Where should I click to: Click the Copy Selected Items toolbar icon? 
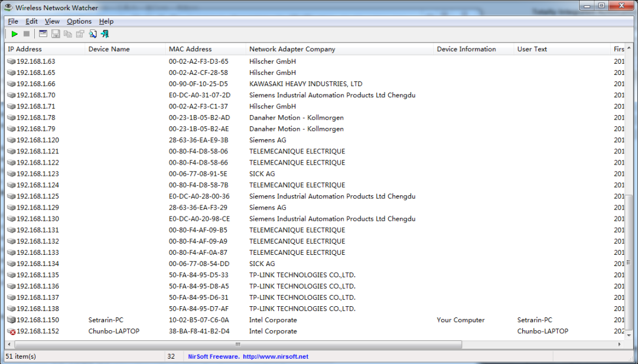coord(67,34)
